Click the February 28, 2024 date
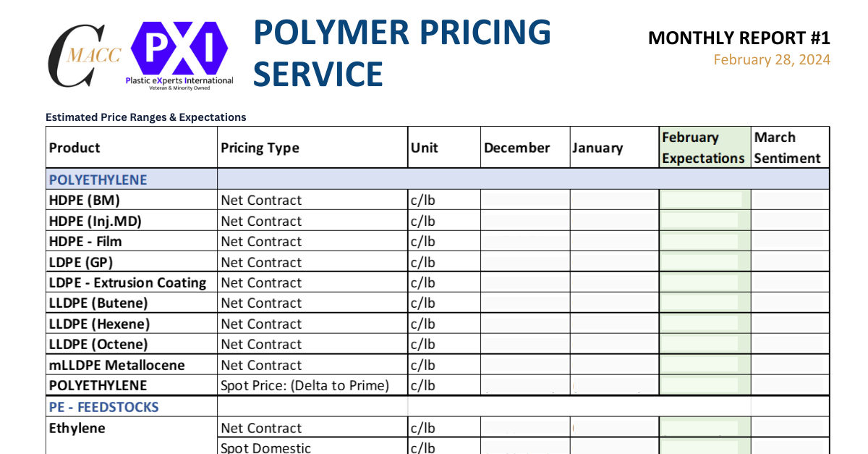This screenshot has width=868, height=454. click(771, 60)
